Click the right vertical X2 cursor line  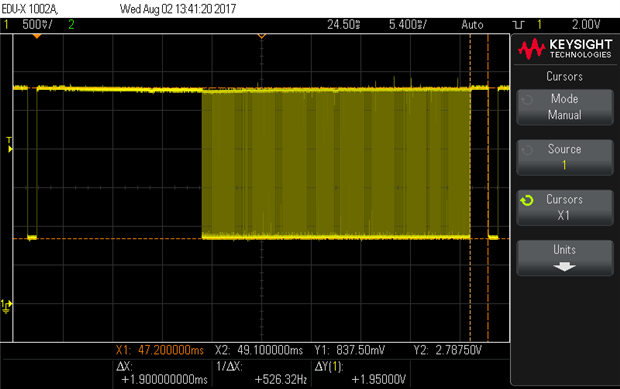coord(488,188)
